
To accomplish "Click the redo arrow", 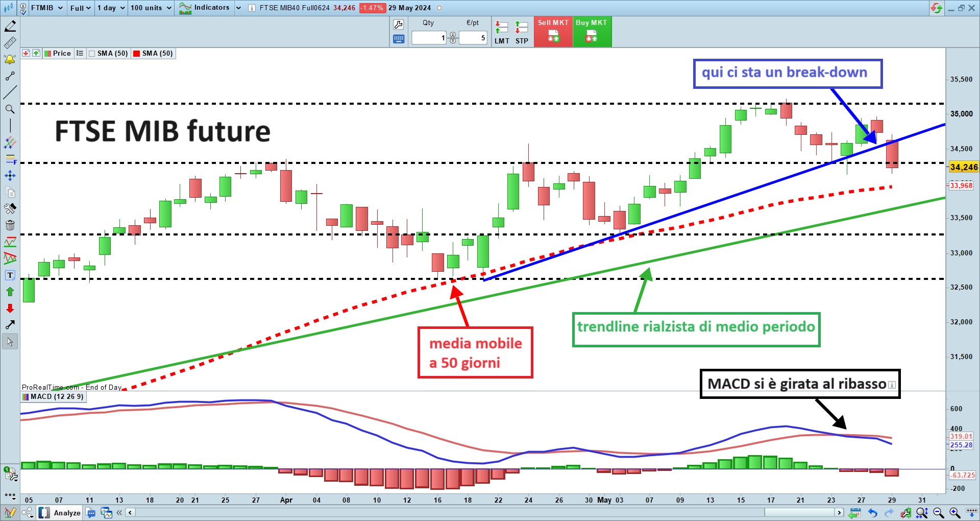I will 889,513.
